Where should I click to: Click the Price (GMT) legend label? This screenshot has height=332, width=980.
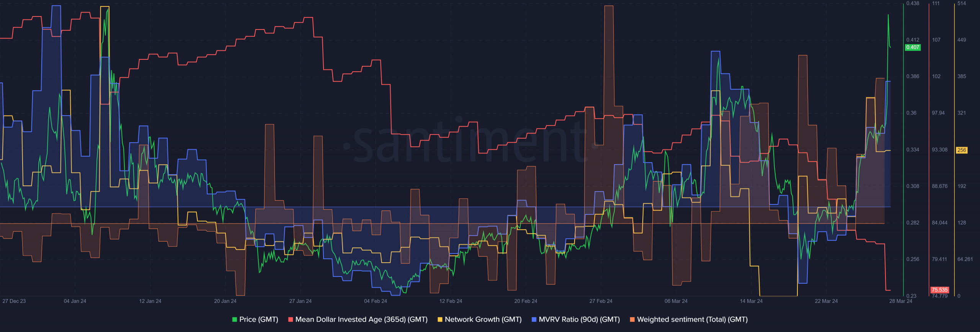tap(259, 319)
